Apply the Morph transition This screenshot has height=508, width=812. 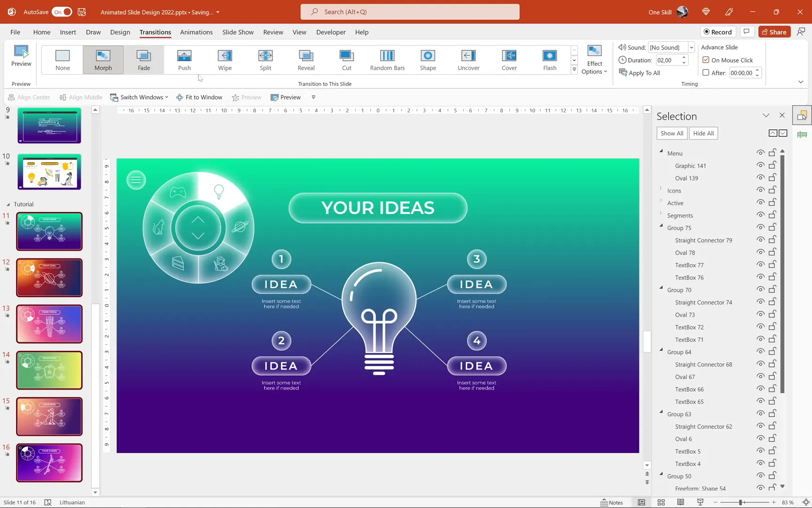click(103, 60)
